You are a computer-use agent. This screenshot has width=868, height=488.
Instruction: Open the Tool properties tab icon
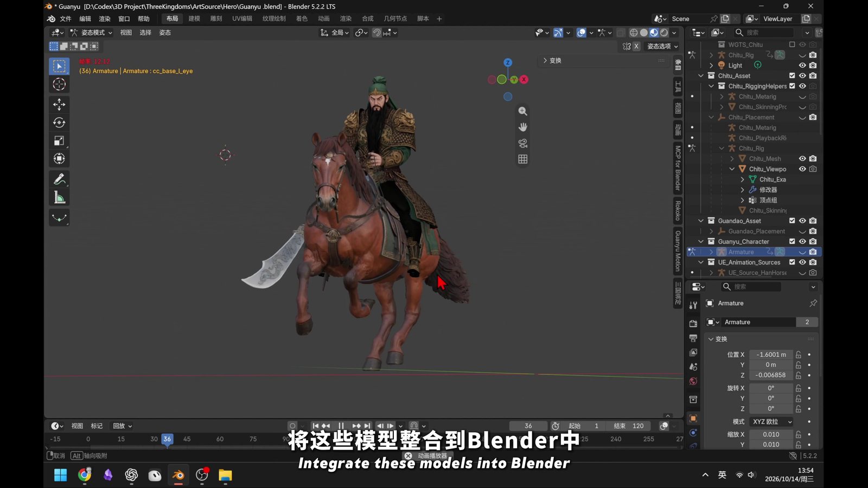click(693, 305)
